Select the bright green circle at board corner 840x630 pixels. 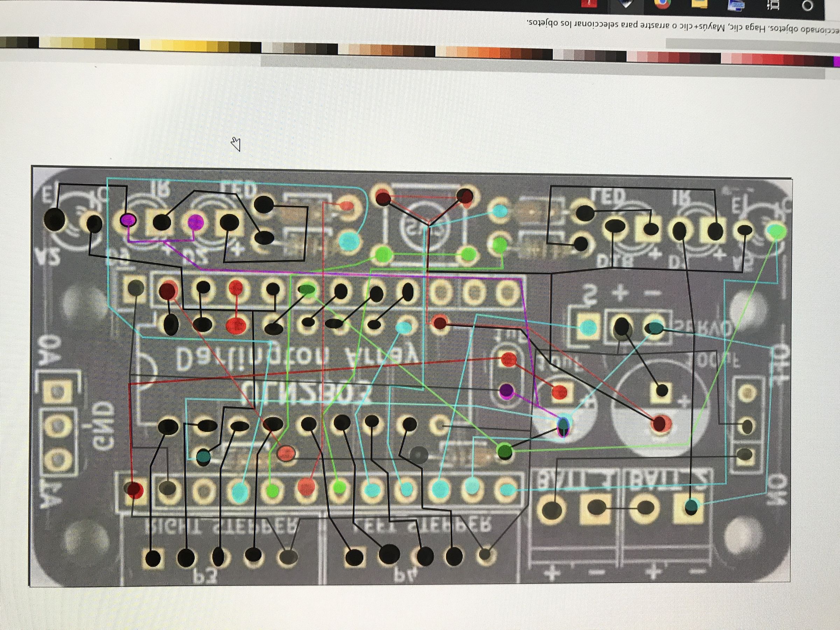click(777, 231)
